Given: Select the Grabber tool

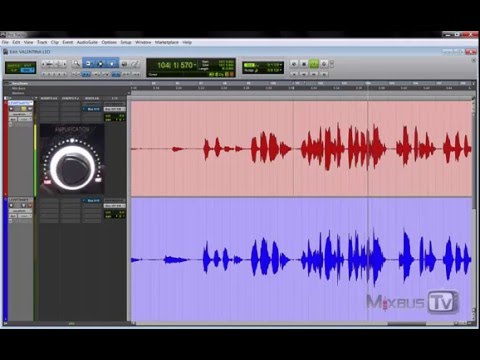Looking at the screenshot, I should [x=112, y=63].
